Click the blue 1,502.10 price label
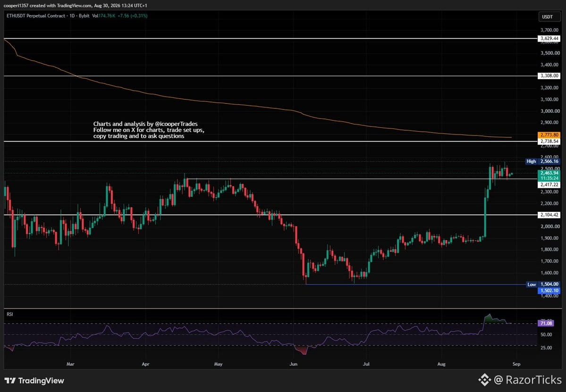 (x=549, y=291)
